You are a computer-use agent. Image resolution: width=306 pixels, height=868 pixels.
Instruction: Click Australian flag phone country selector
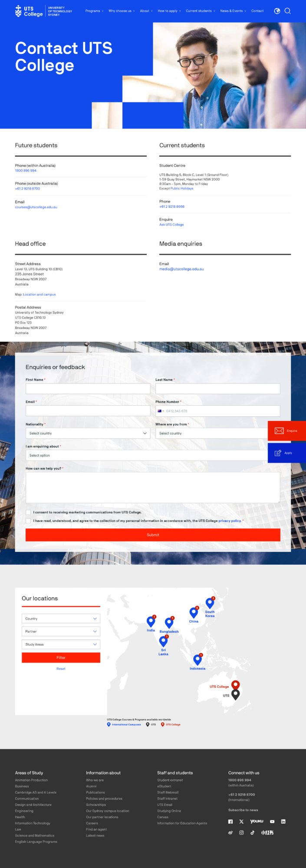[x=161, y=411]
